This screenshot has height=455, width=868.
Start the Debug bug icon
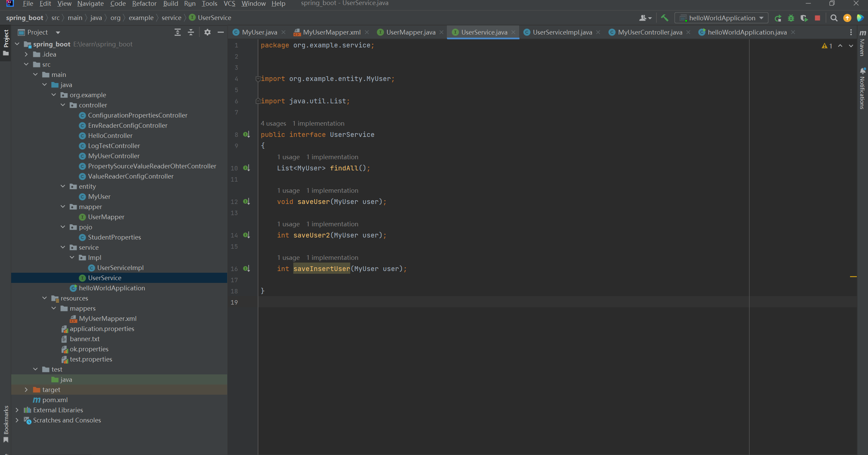tap(791, 18)
